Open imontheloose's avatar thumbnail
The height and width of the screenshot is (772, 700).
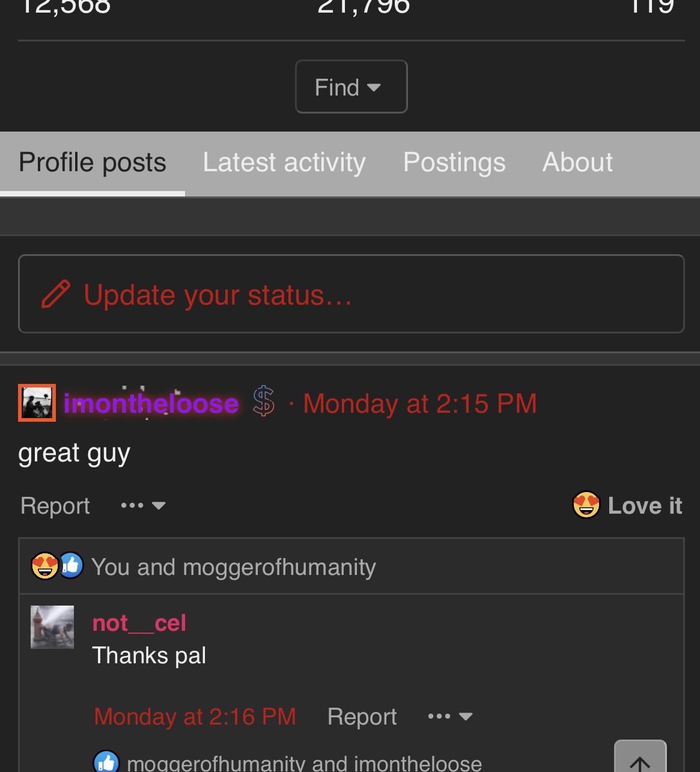click(37, 403)
